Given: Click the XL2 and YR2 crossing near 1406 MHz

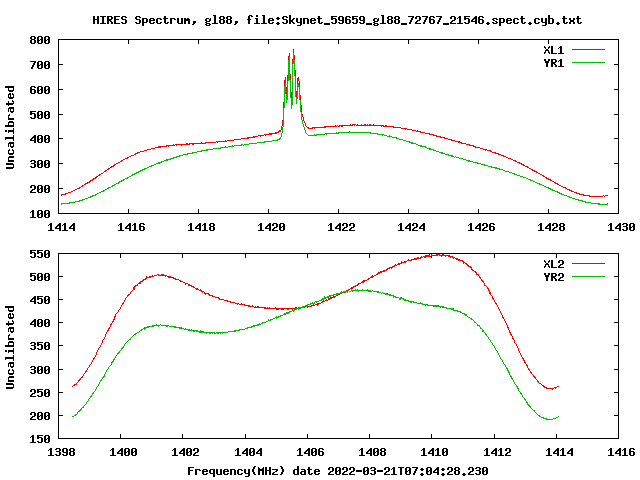Looking at the screenshot, I should point(302,307).
